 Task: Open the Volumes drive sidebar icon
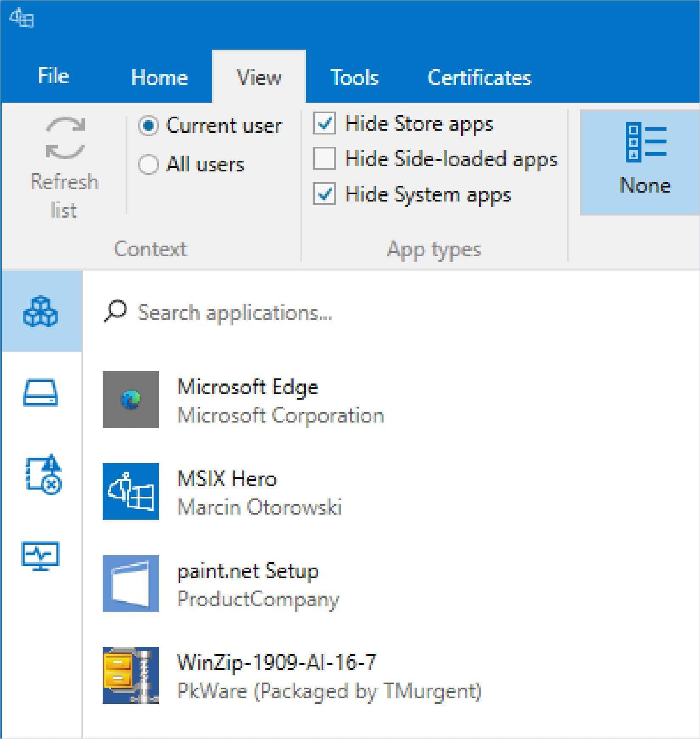(41, 392)
